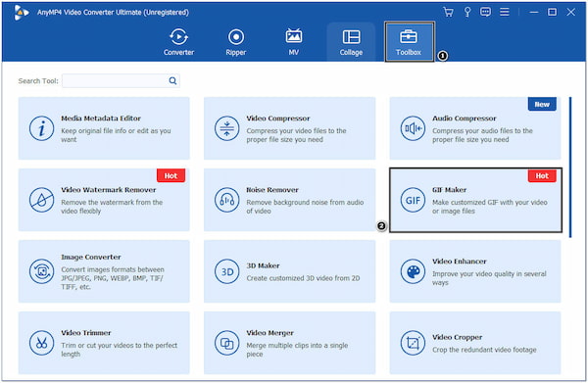
Task: Open the hamburger menu in title bar
Action: (505, 12)
